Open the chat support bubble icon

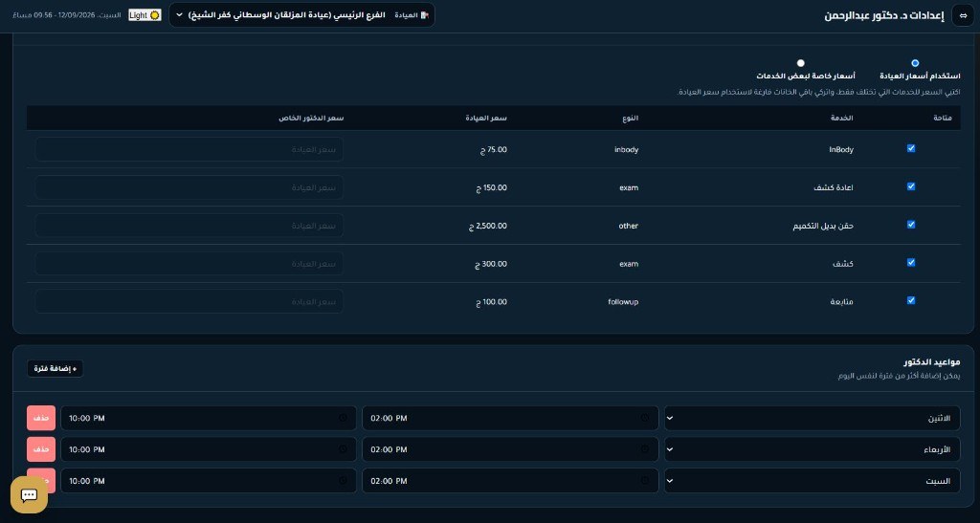(x=29, y=495)
